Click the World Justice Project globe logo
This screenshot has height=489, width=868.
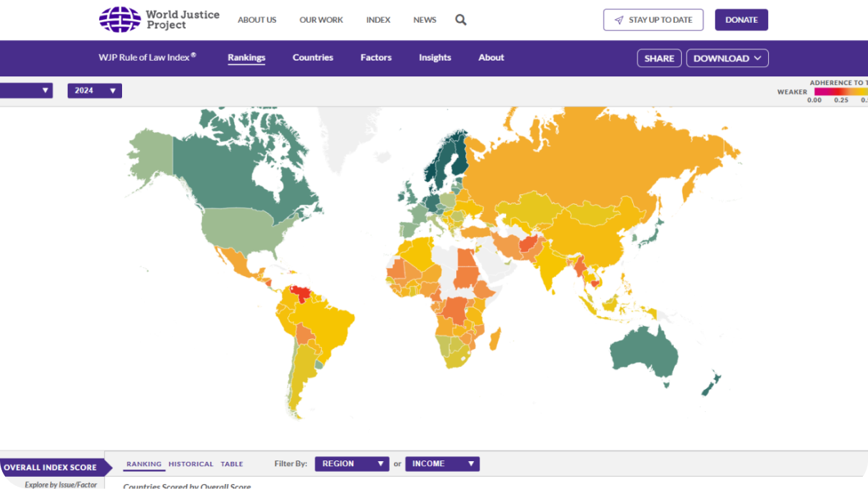119,19
